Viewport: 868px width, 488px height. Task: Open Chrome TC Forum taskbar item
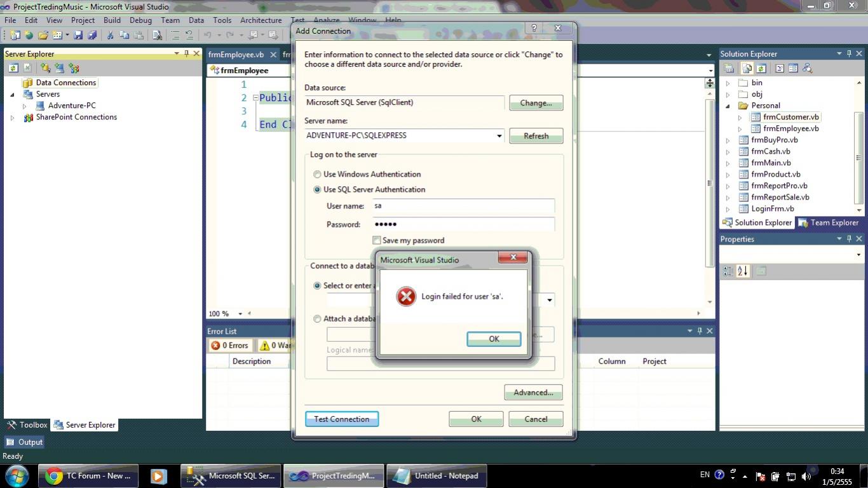point(88,475)
